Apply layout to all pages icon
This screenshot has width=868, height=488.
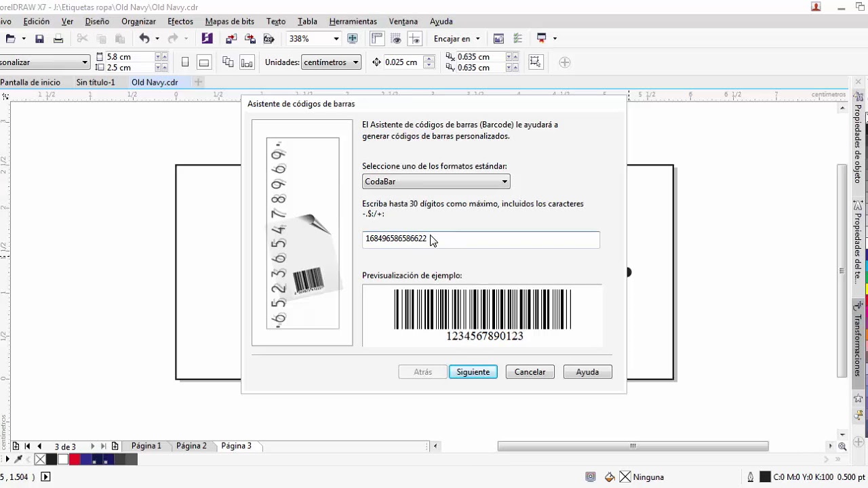point(228,62)
